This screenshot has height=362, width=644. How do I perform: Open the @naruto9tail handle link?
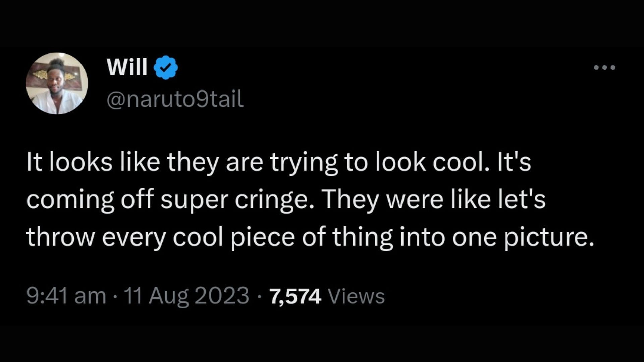coord(175,99)
